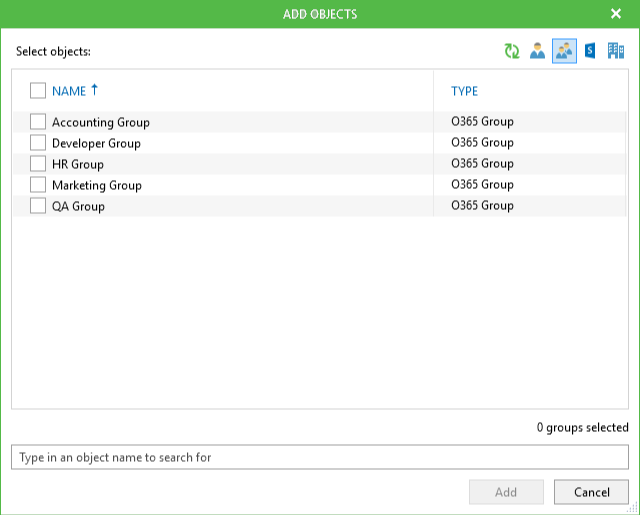Check the Accounting Group checkbox
640x515 pixels.
point(38,122)
